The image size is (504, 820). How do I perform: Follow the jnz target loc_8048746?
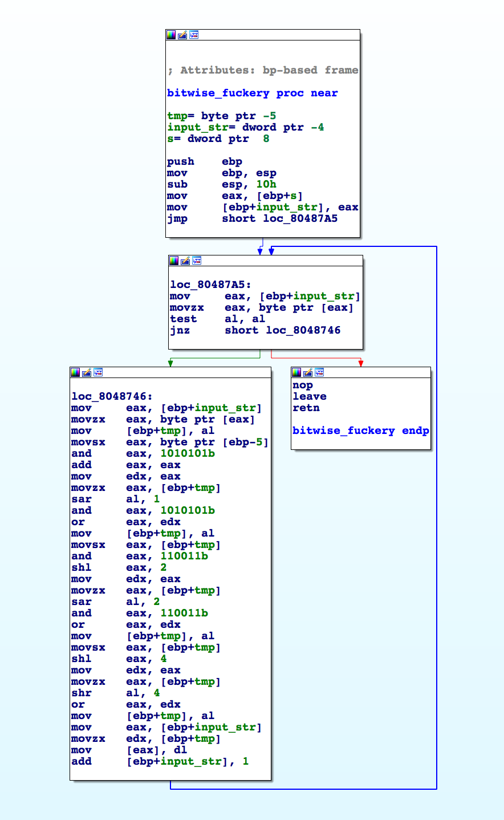pyautogui.click(x=303, y=330)
